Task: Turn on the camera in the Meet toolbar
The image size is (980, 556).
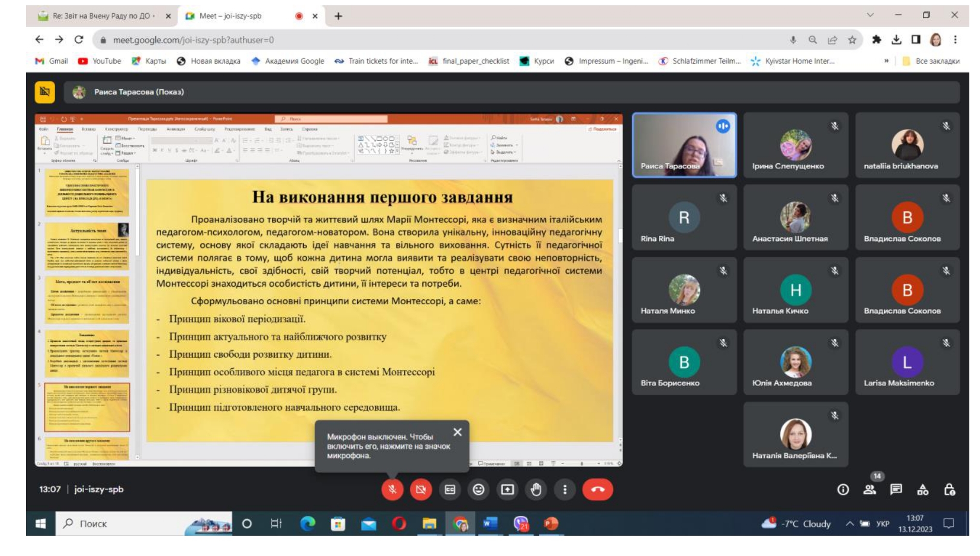Action: tap(421, 489)
